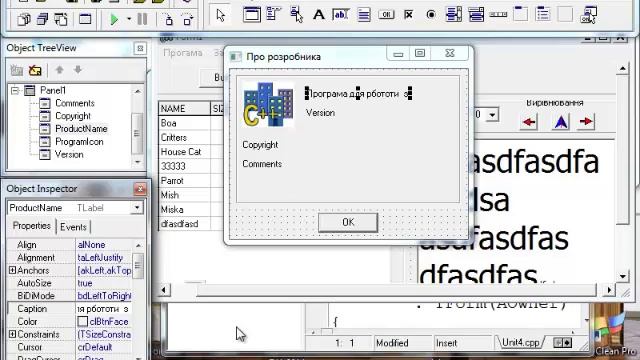Pick the Frames component from the palette
The width and height of the screenshot is (640, 360).
click(x=252, y=15)
